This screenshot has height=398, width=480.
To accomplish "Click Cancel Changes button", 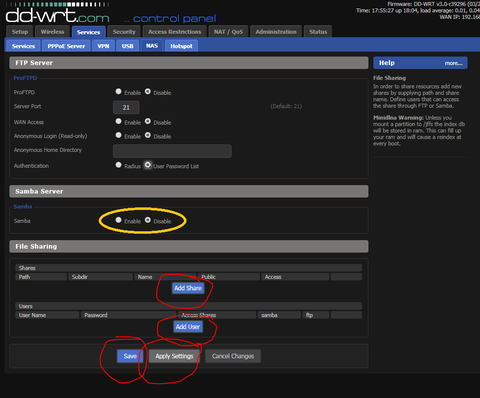I will [233, 356].
